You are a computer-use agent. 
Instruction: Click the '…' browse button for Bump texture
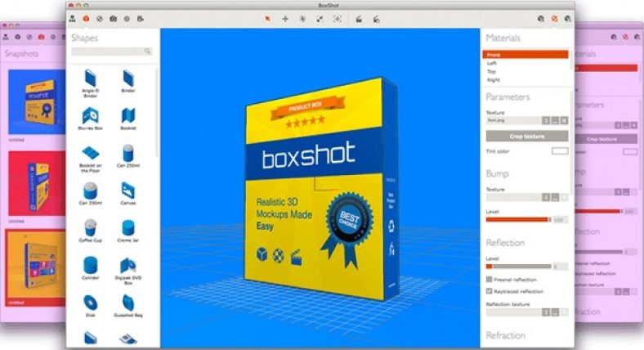[x=555, y=198]
